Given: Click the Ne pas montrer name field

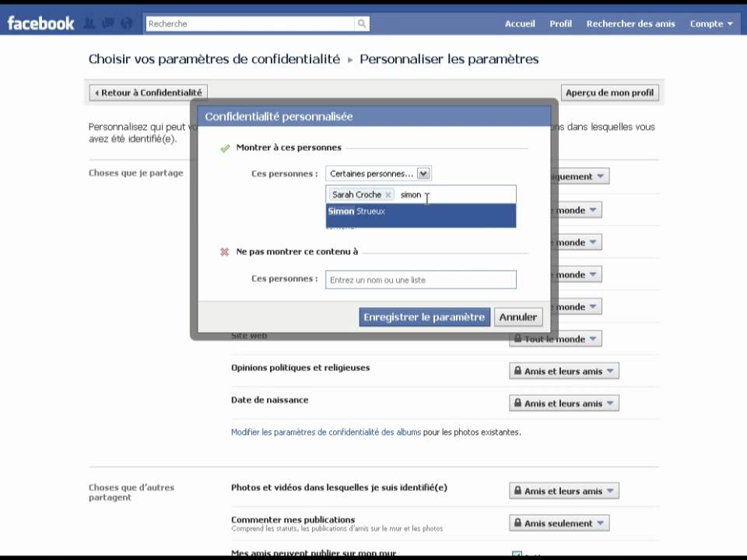Looking at the screenshot, I should click(421, 279).
